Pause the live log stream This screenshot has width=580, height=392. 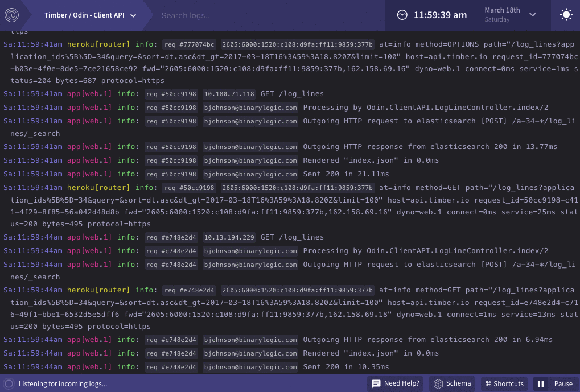pyautogui.click(x=555, y=383)
